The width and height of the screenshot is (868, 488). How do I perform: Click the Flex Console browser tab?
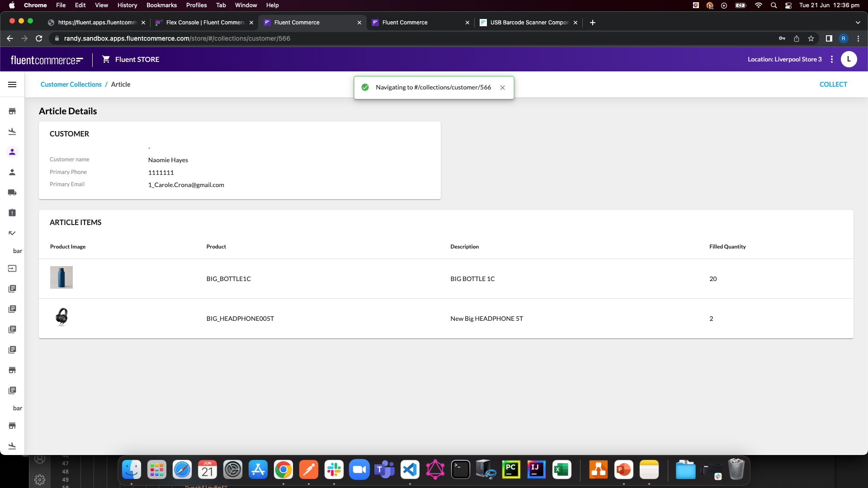coord(204,22)
